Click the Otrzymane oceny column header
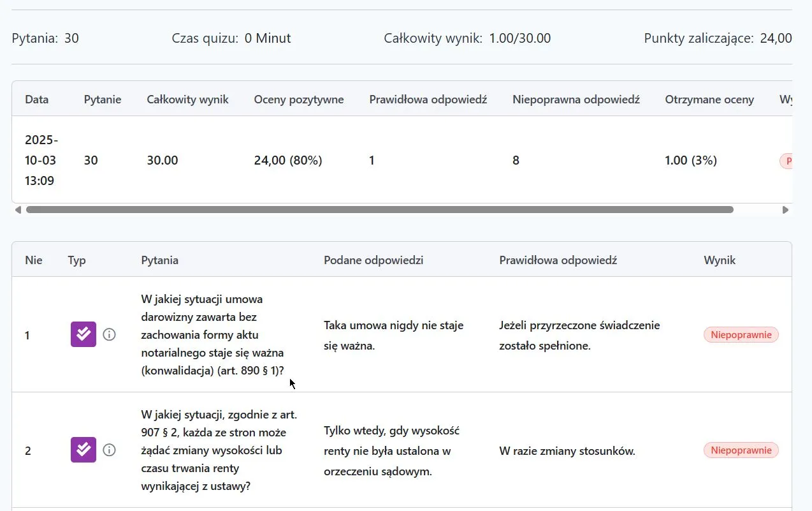The width and height of the screenshot is (812, 511). pyautogui.click(x=709, y=100)
